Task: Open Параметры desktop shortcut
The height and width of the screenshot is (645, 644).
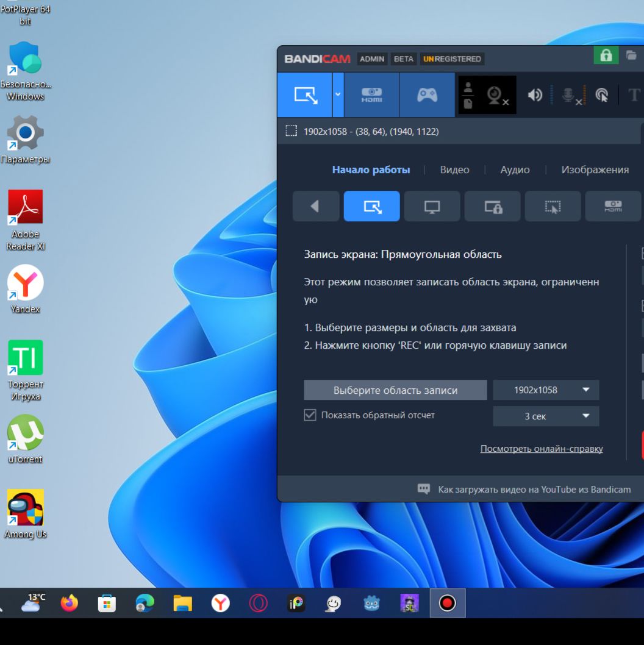Action: pos(26,140)
